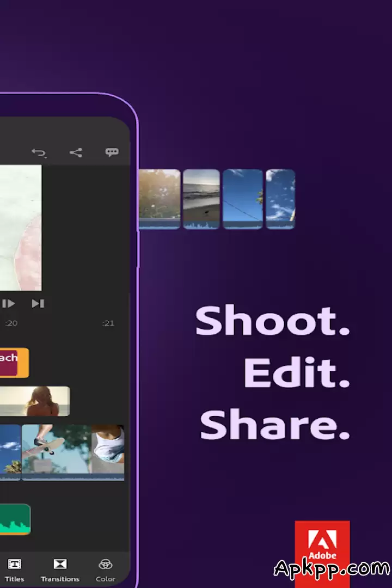This screenshot has height=588, width=392.
Task: Open the Titles tool
Action: pos(14,570)
